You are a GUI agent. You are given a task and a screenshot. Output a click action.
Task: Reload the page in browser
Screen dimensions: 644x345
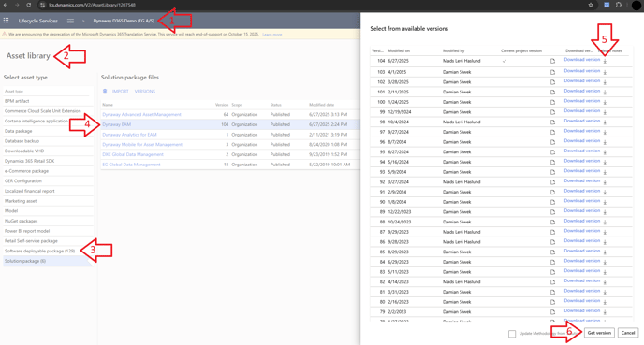coord(28,5)
